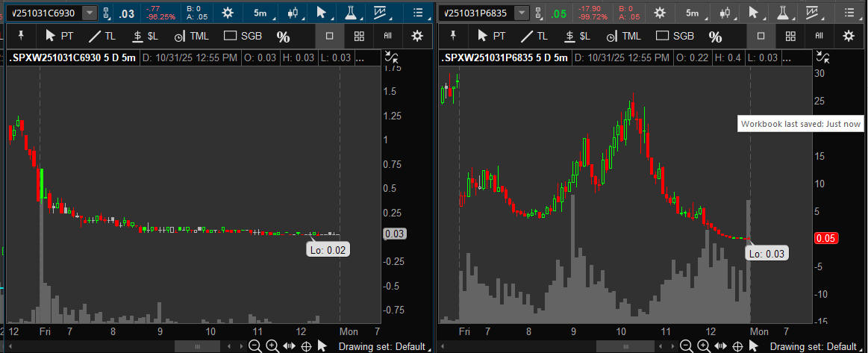Expand the symbol dropdown for left chart
This screenshot has height=353, width=868.
point(90,13)
